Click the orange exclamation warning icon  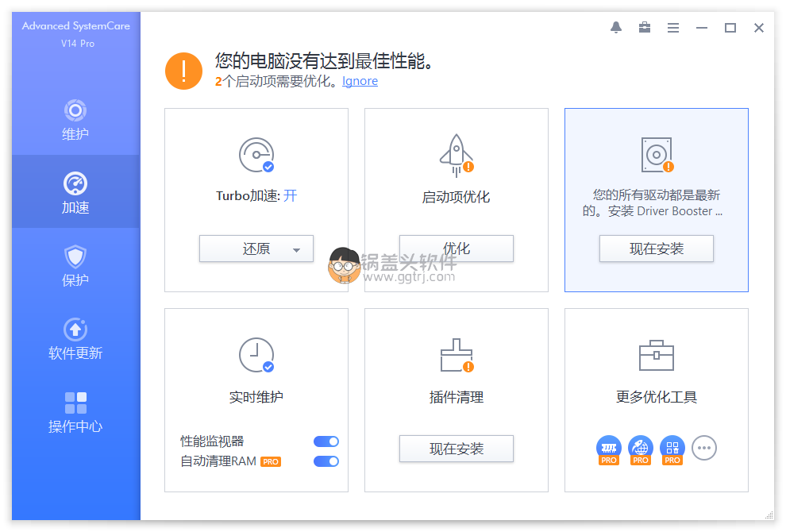coord(184,71)
